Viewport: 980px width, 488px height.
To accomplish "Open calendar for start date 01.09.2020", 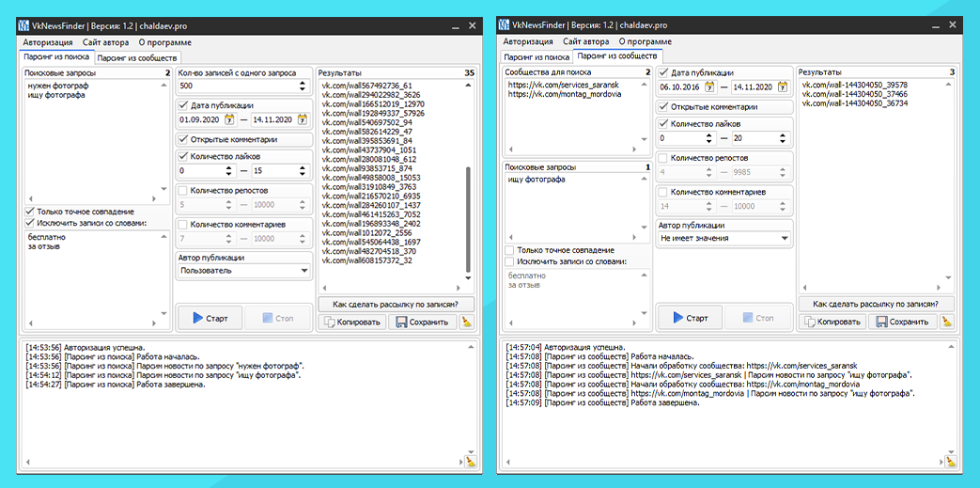I will click(x=228, y=118).
